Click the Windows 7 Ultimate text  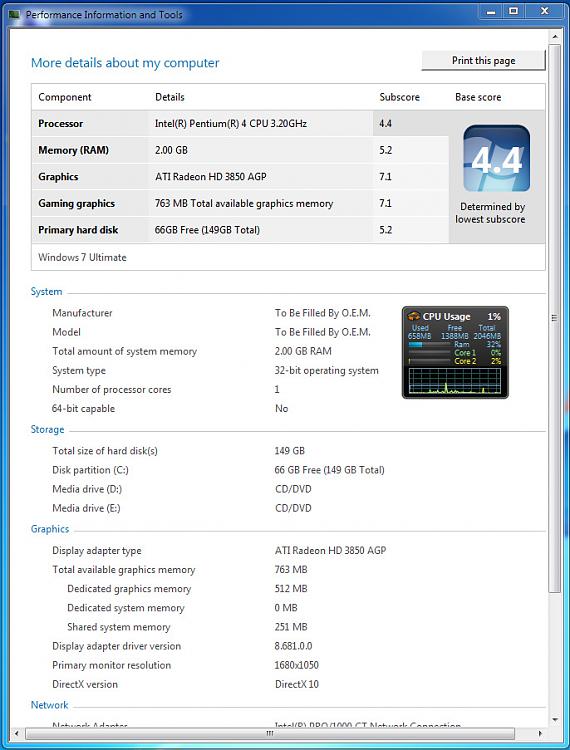pyautogui.click(x=82, y=257)
